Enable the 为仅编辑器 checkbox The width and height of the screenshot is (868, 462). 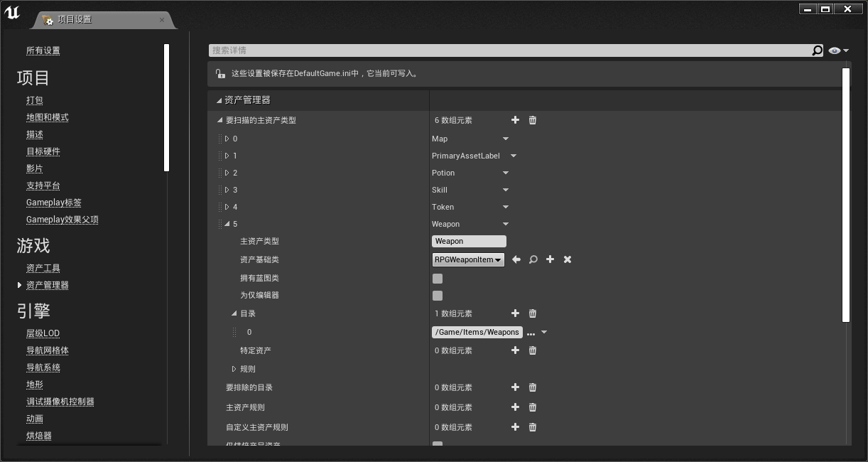click(x=438, y=296)
